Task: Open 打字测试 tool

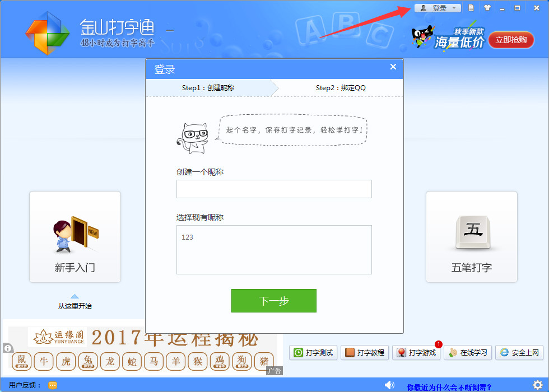Action: coord(313,352)
